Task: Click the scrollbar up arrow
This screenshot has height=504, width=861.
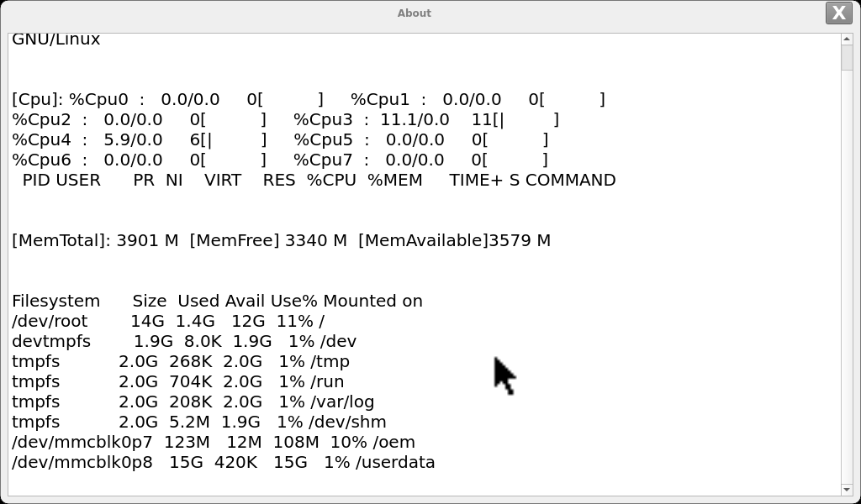Action: click(846, 39)
